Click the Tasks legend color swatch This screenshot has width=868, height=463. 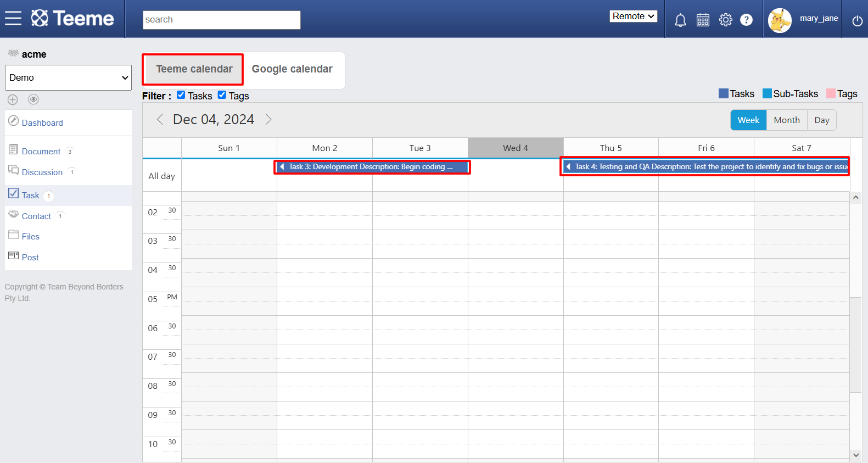724,93
